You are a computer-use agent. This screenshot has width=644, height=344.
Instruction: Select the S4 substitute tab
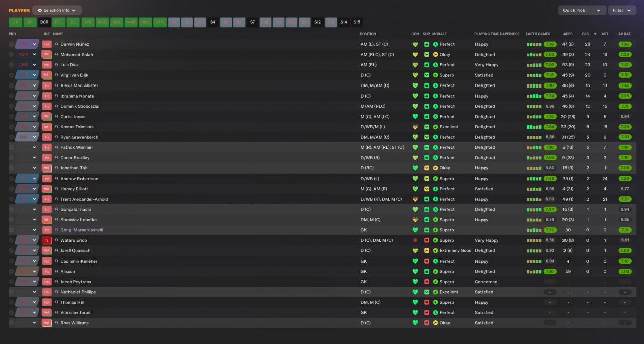click(x=213, y=22)
